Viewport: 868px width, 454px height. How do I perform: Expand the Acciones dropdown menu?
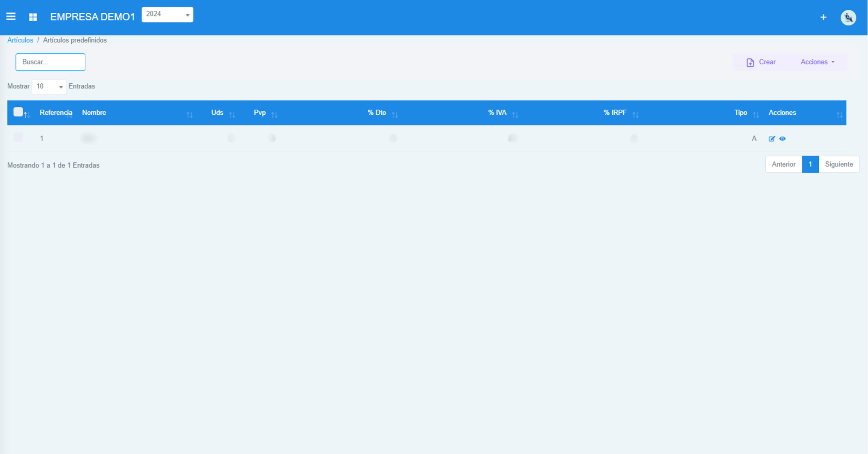click(817, 62)
